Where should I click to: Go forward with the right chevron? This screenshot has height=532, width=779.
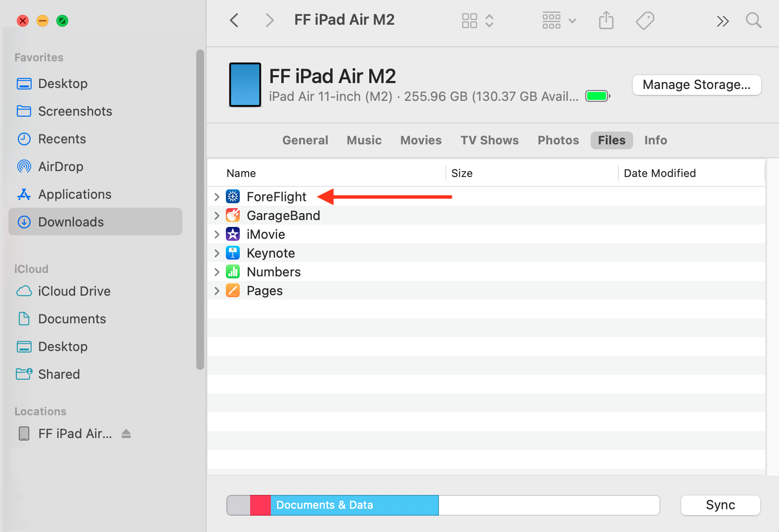(x=269, y=20)
